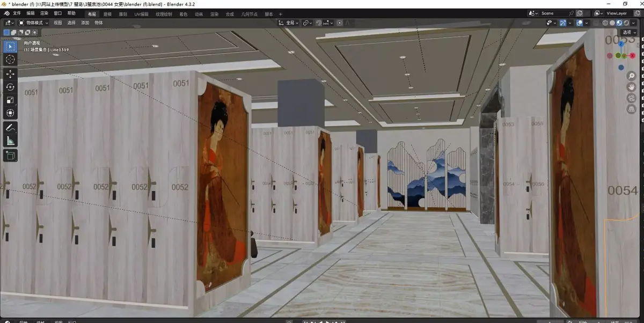Toggle X-ray mode button
Screen dimensions: 644x323
coord(596,23)
